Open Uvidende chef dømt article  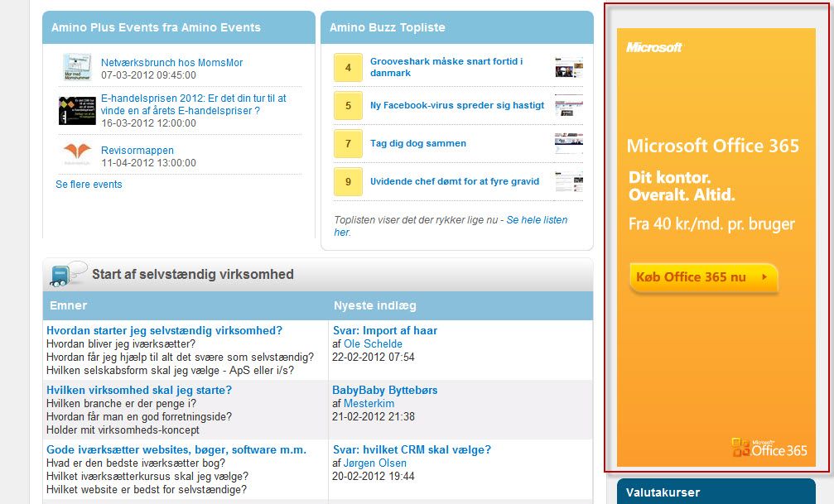(x=455, y=181)
